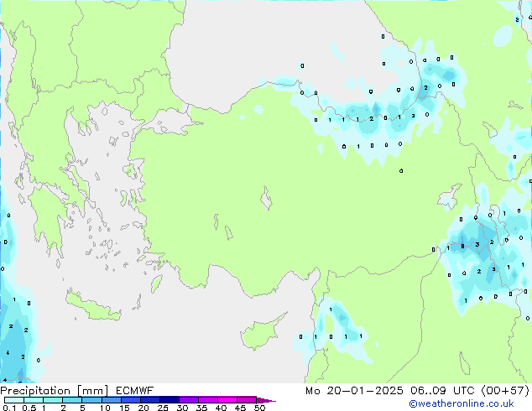Click the above-50 mm legend arrow tip
The width and height of the screenshot is (532, 411).
pos(266,400)
